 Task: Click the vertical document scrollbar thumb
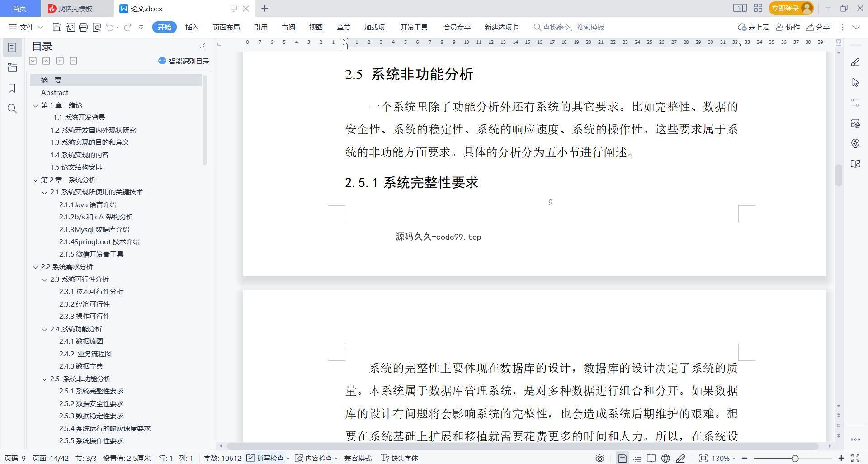coord(839,175)
